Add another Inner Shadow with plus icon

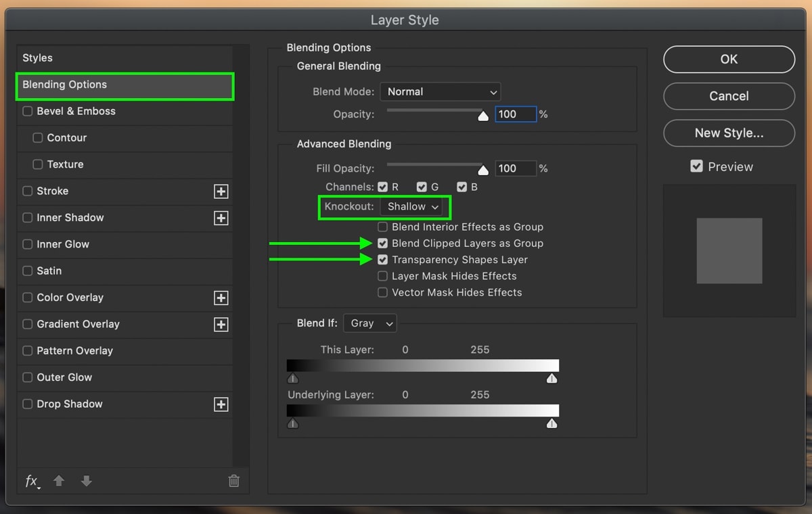[x=221, y=218]
